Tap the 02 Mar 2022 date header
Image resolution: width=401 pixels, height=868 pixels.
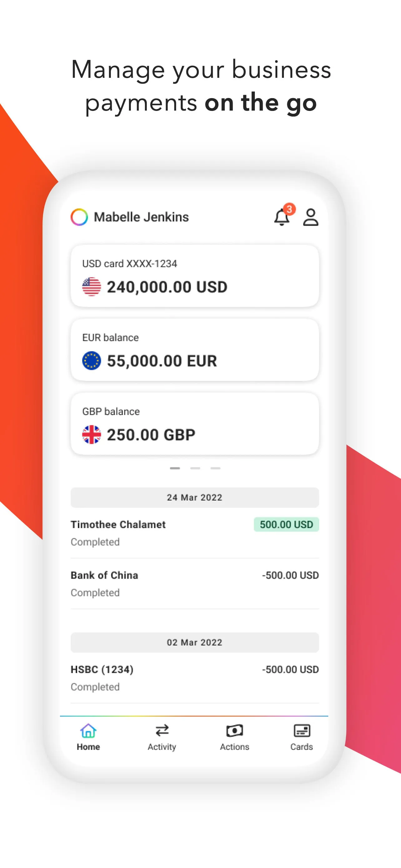[195, 642]
